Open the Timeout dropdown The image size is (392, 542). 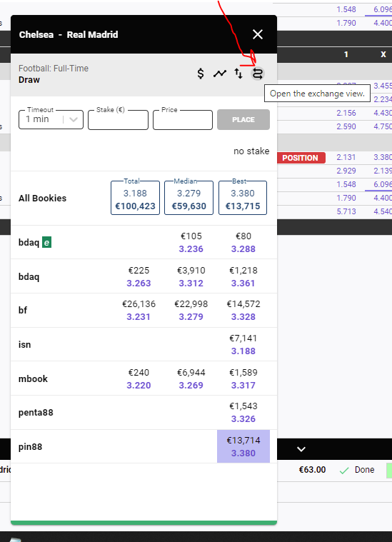click(51, 119)
